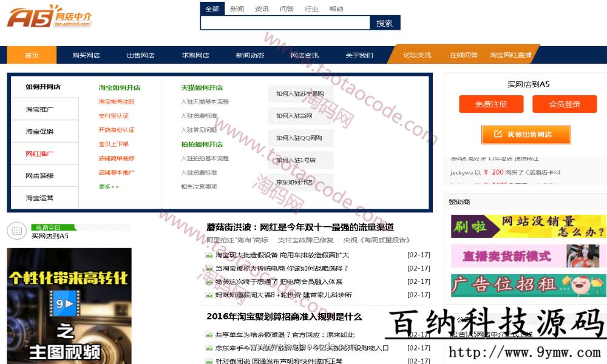Open 购买网店 in the navigation bar

pyautogui.click(x=86, y=55)
